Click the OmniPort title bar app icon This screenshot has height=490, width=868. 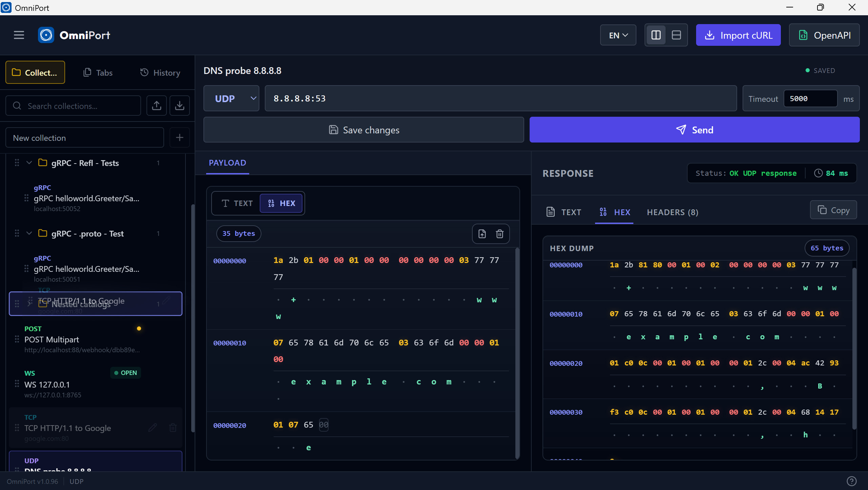point(6,7)
